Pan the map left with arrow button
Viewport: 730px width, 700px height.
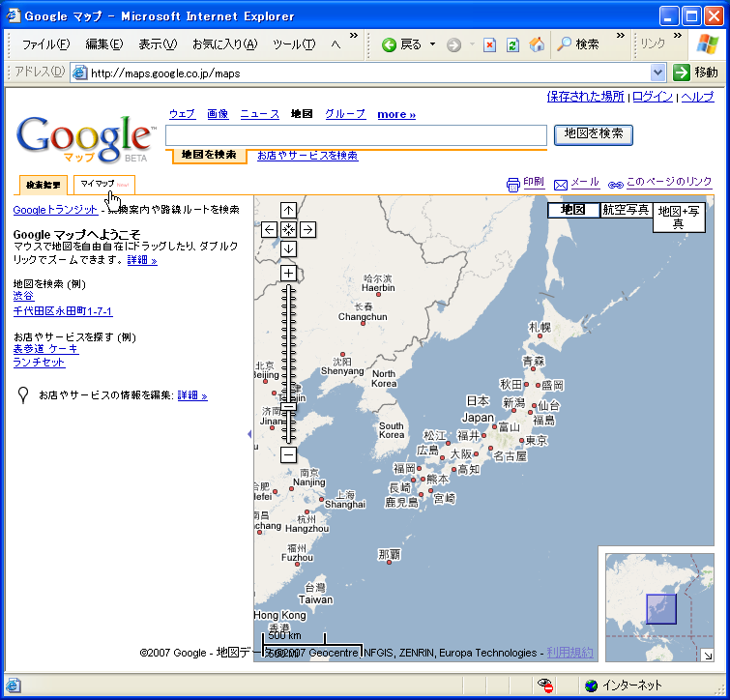click(269, 229)
